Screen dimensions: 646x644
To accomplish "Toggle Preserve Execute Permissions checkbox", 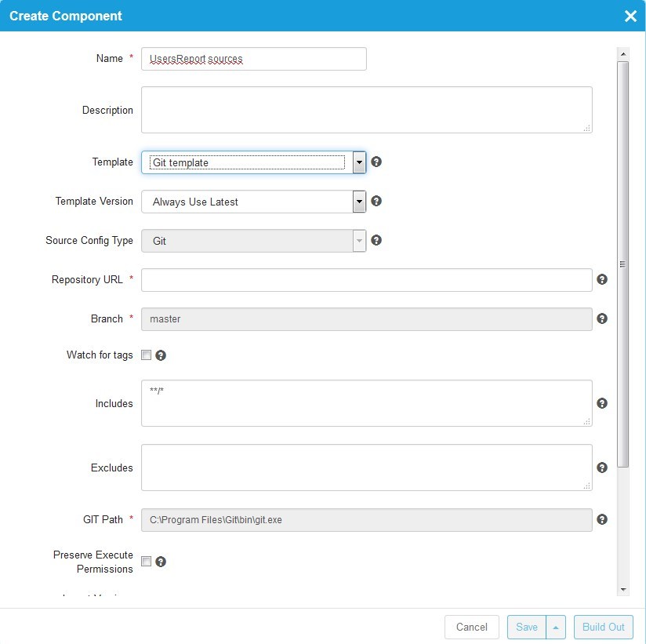I will coord(146,562).
